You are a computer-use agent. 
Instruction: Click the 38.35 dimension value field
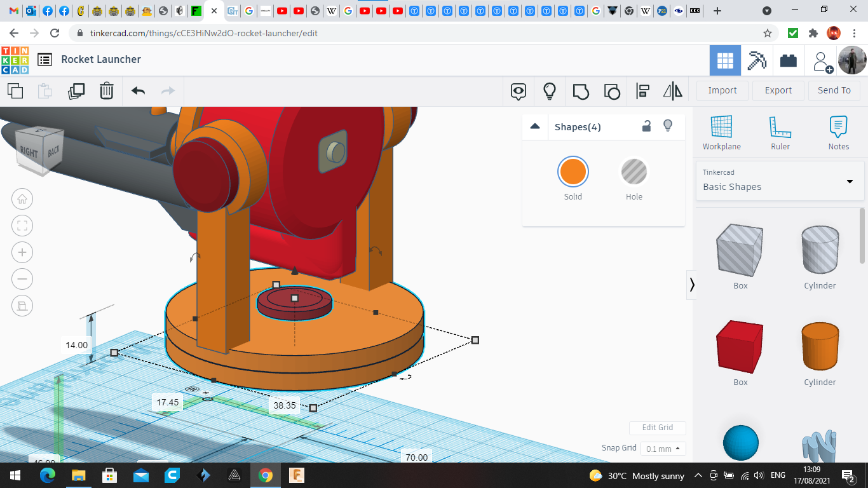[x=285, y=405]
